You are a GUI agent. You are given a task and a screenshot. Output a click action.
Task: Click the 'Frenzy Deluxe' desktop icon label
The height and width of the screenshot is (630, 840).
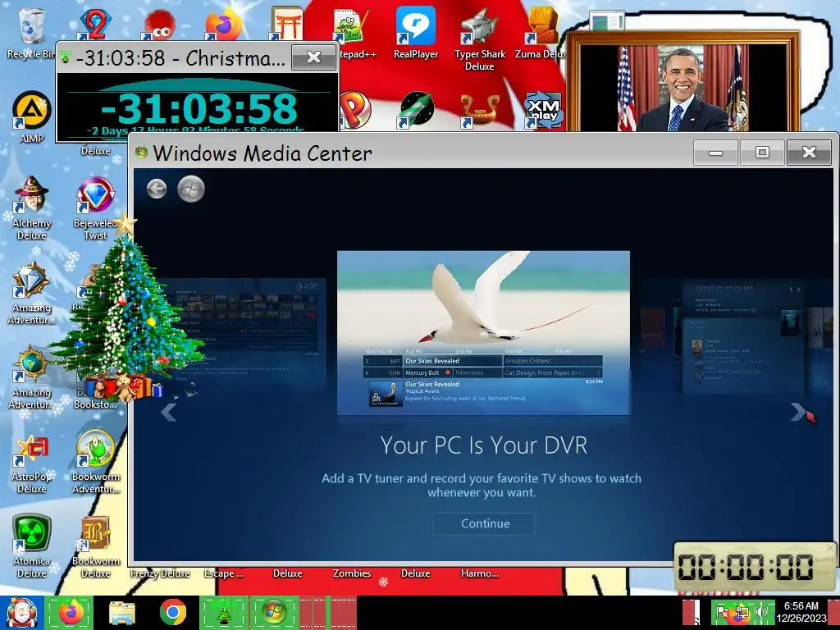click(x=160, y=573)
